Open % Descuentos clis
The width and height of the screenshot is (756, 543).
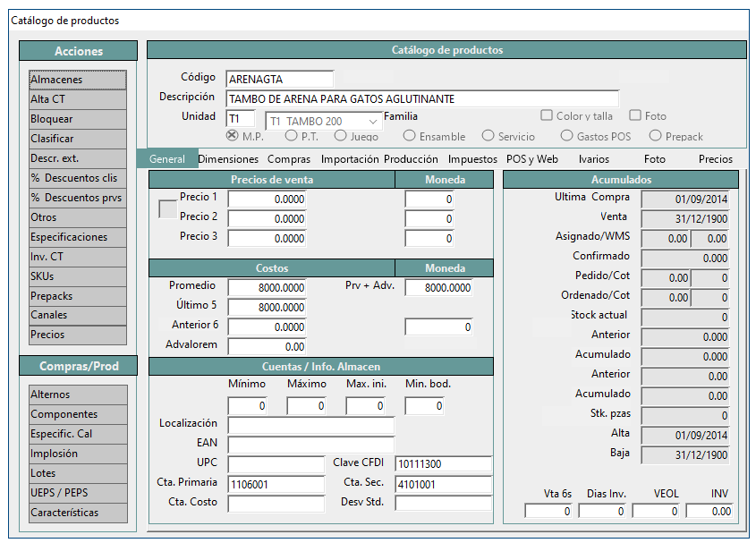[x=78, y=178]
